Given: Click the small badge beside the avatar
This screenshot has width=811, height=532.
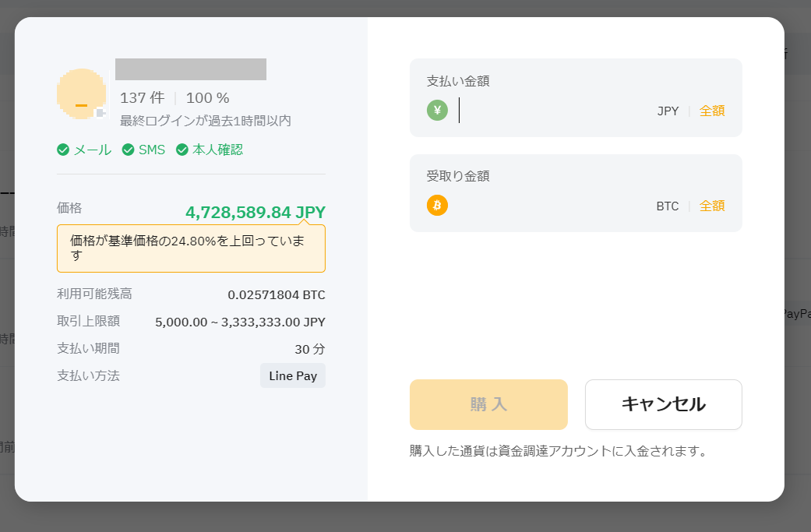Looking at the screenshot, I should (100, 113).
